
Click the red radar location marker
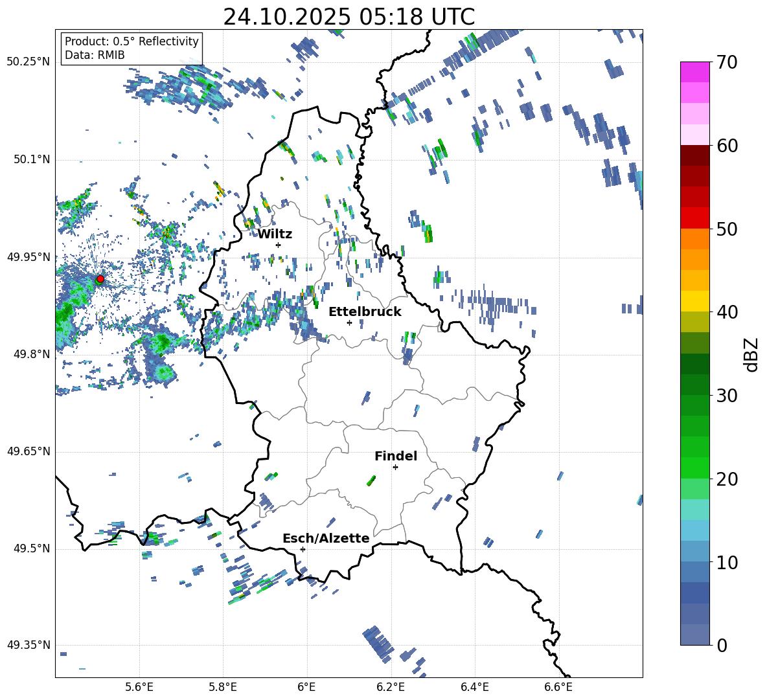(100, 279)
